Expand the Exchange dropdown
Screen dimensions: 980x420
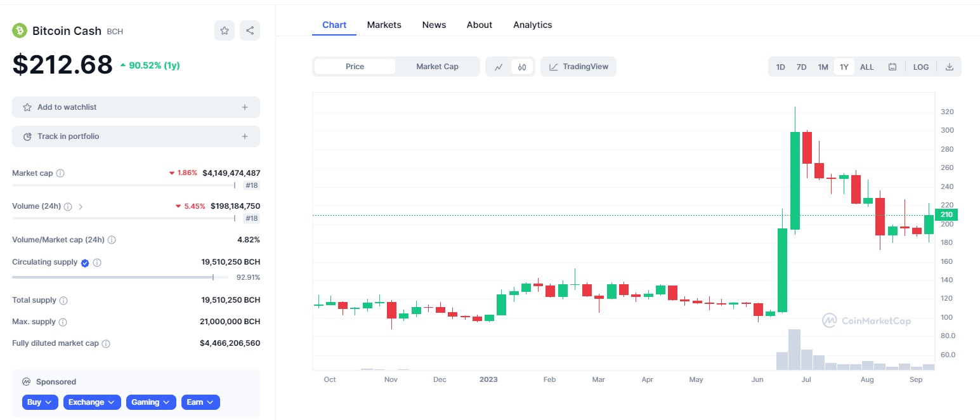coord(91,402)
